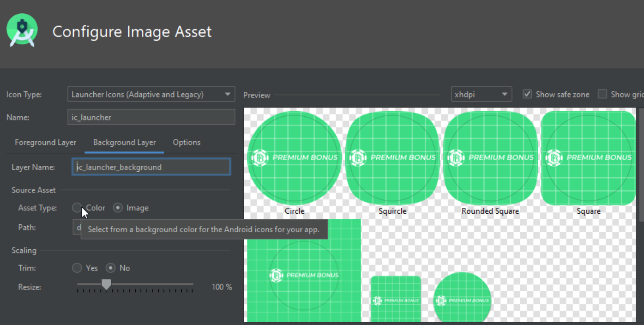Enable the Show grid checkbox
The image size is (644, 325).
pos(602,94)
